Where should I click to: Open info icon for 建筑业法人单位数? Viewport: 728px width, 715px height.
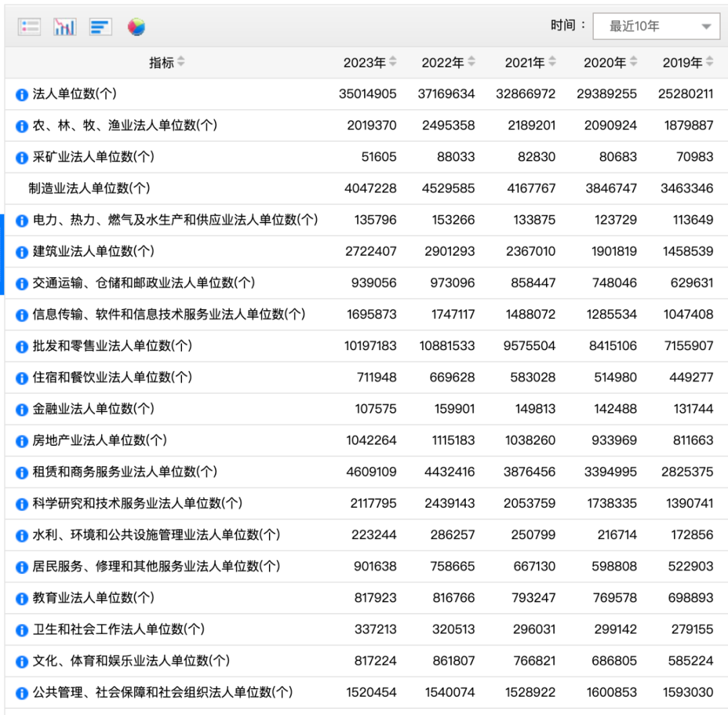point(22,252)
